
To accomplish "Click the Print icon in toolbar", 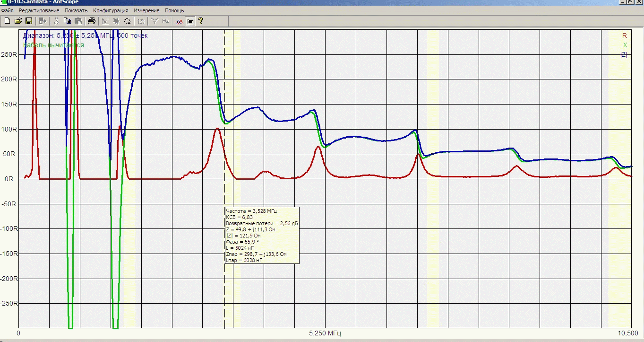I will [x=92, y=21].
